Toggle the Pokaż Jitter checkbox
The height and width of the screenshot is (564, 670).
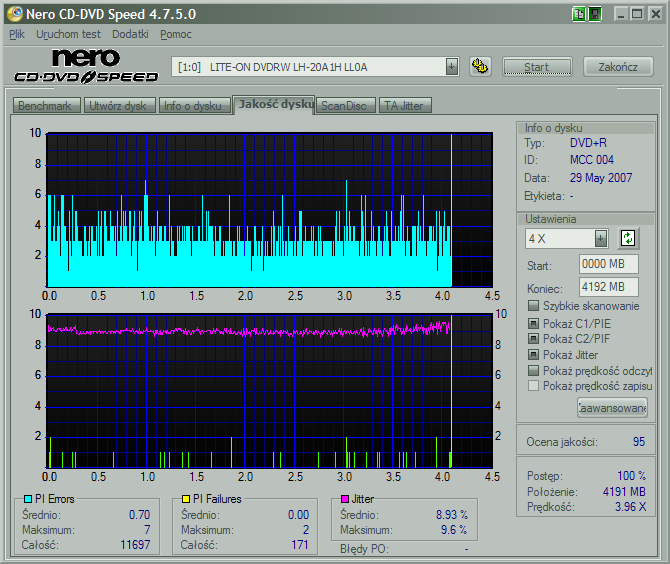[x=533, y=355]
